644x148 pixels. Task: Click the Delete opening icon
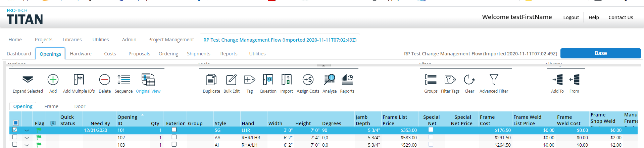[x=104, y=80]
